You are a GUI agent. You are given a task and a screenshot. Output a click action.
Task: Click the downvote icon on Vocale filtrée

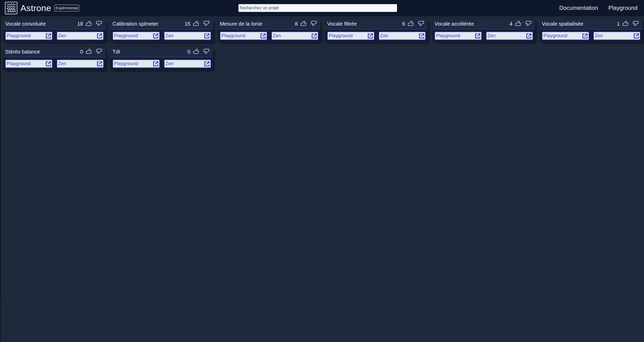coord(421,24)
